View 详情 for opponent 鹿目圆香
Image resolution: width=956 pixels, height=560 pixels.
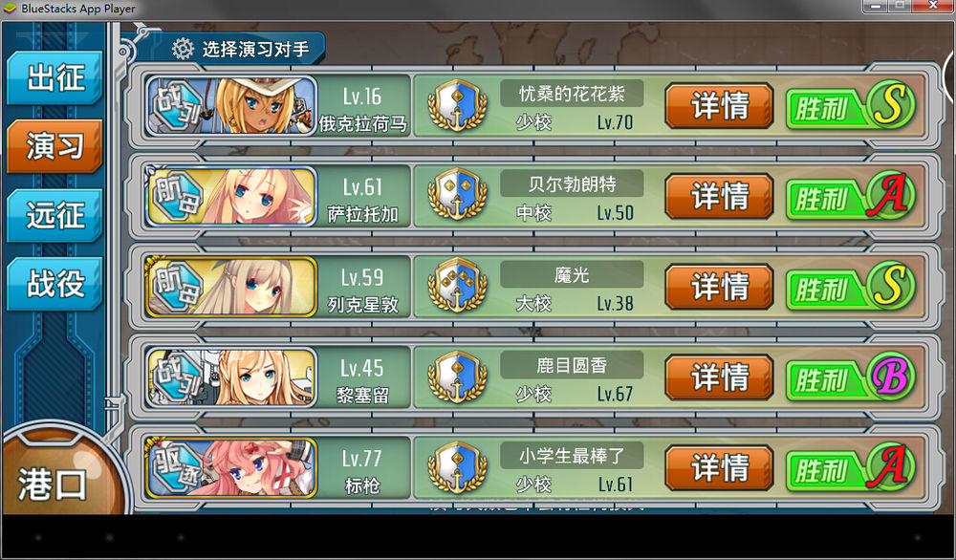click(x=720, y=377)
